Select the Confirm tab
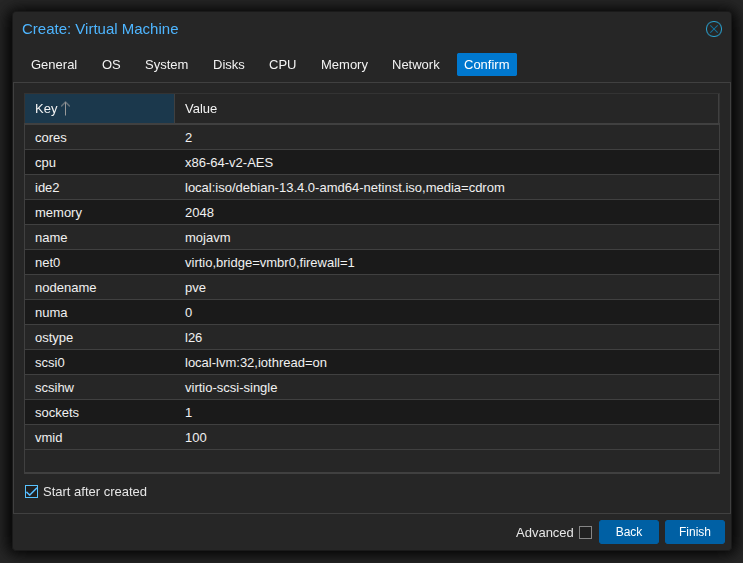The height and width of the screenshot is (563, 743). 486,65
